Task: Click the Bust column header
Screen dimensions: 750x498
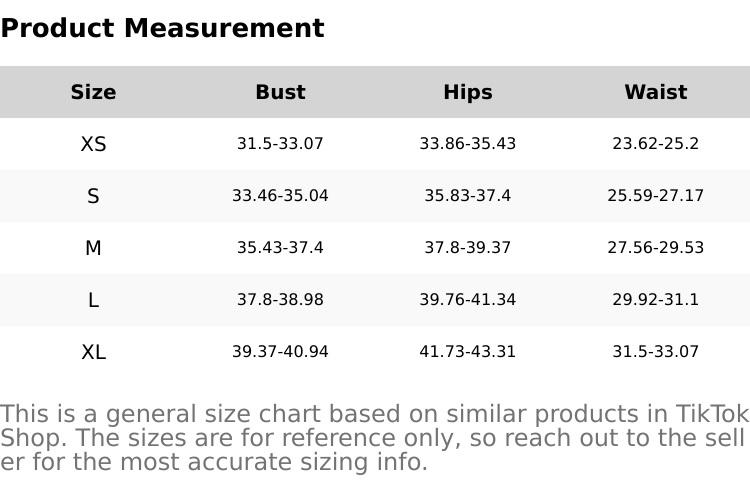Action: pyautogui.click(x=280, y=92)
